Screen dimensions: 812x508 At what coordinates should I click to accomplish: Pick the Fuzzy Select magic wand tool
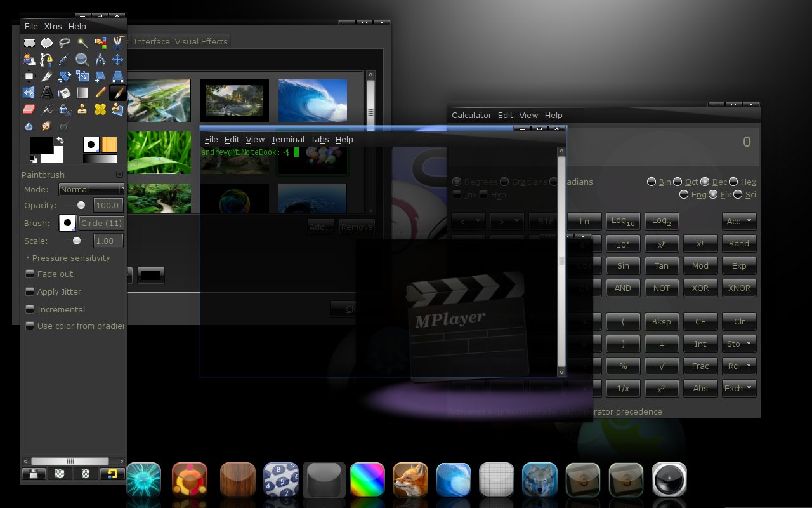coord(82,43)
